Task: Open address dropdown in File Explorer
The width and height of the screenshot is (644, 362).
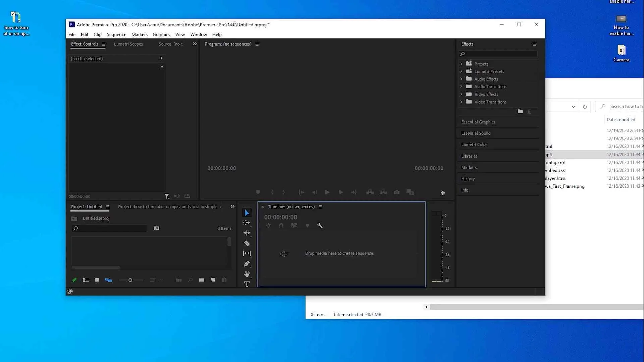Action: (x=573, y=107)
